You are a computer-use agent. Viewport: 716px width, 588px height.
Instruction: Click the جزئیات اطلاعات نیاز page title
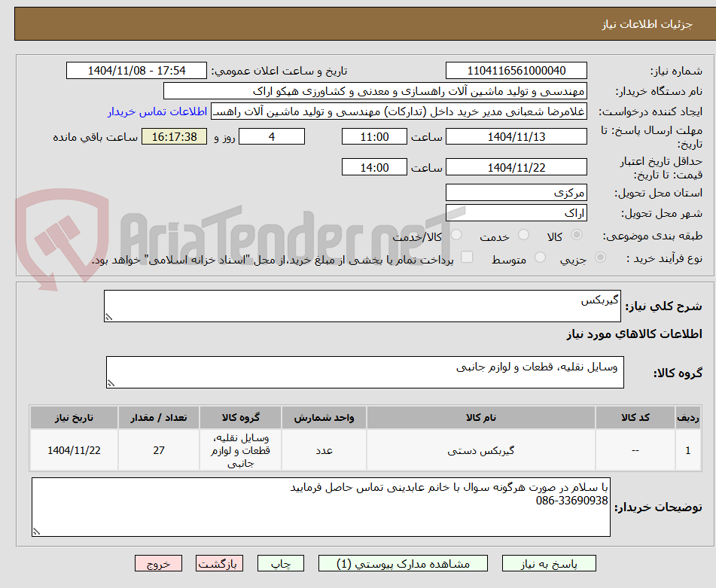pos(647,24)
